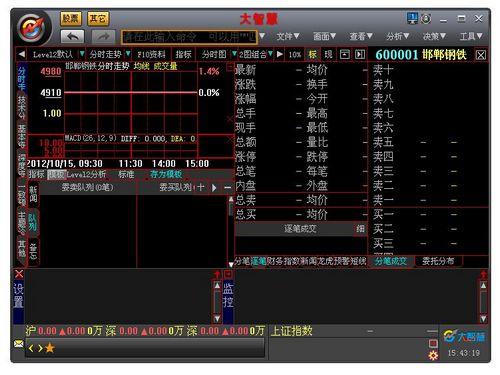Open the 2图组合 dropdown arrow
This screenshot has height=375, width=500.
coord(270,53)
